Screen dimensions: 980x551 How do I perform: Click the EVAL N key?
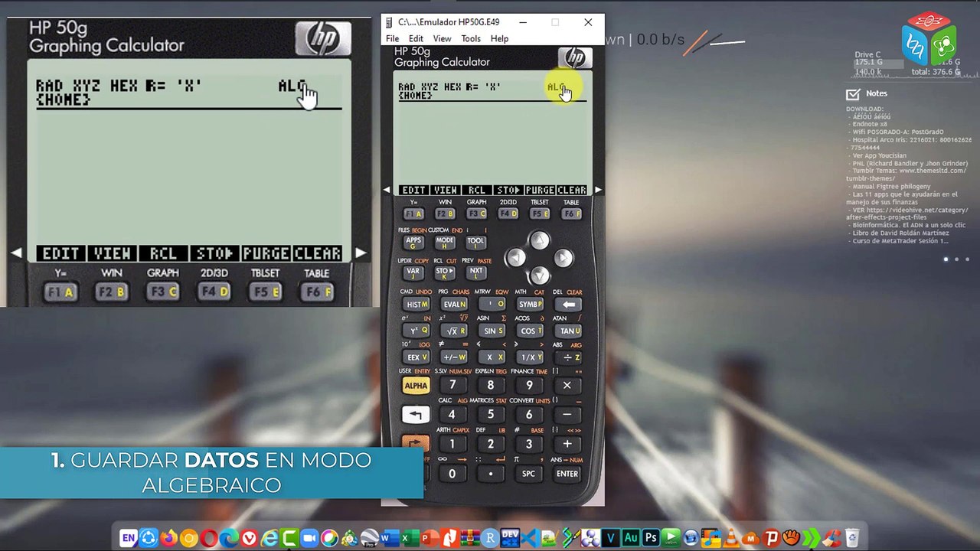(x=455, y=304)
